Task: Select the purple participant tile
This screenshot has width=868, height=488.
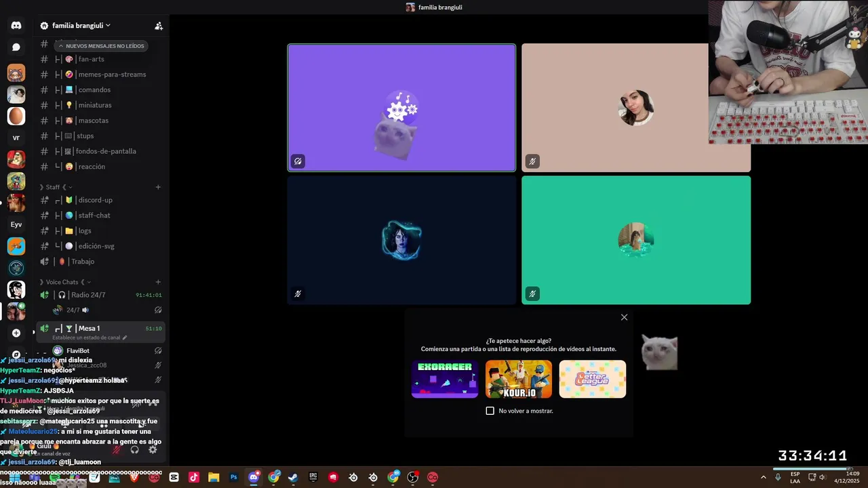Action: click(401, 108)
